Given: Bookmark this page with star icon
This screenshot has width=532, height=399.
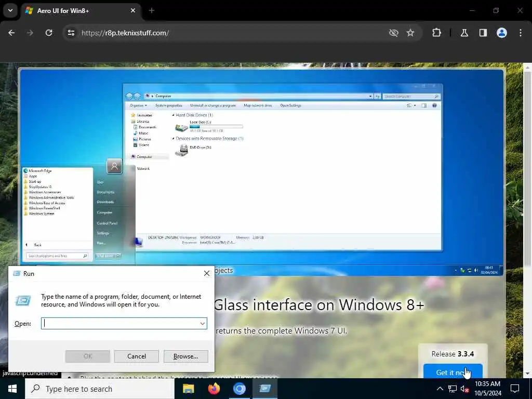Looking at the screenshot, I should tap(410, 33).
